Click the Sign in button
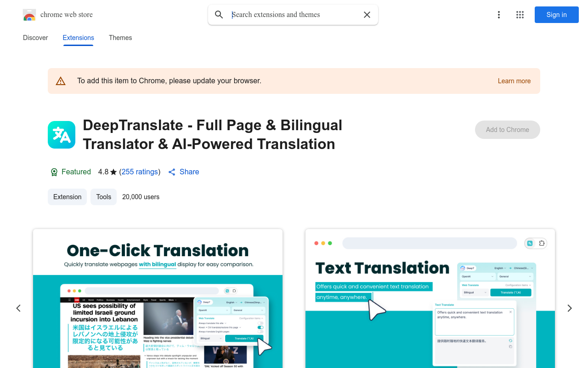This screenshot has width=588, height=368. (557, 15)
